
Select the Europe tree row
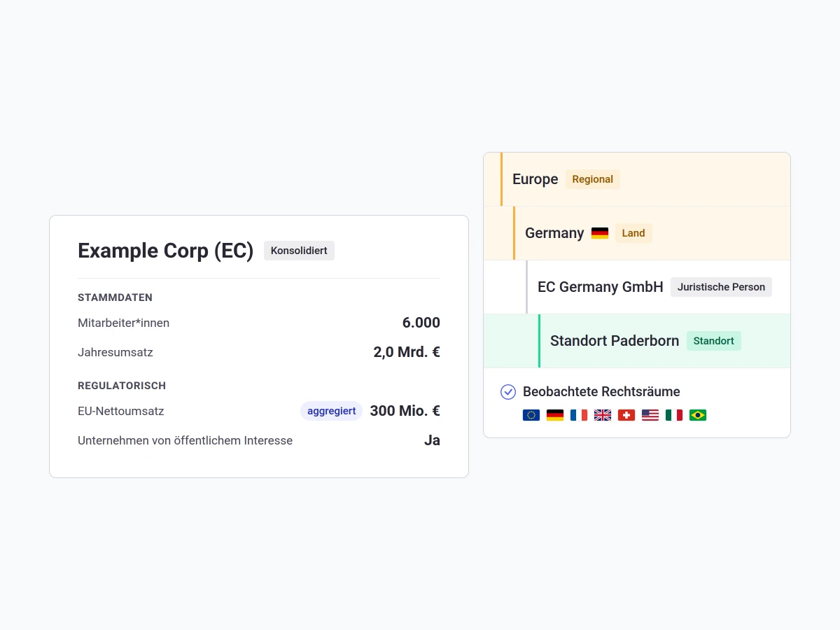point(637,179)
